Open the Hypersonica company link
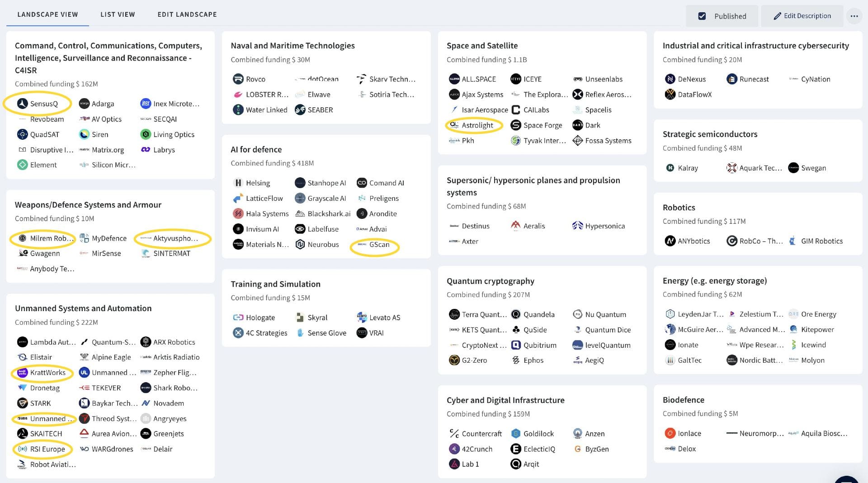This screenshot has height=483, width=868. [605, 226]
